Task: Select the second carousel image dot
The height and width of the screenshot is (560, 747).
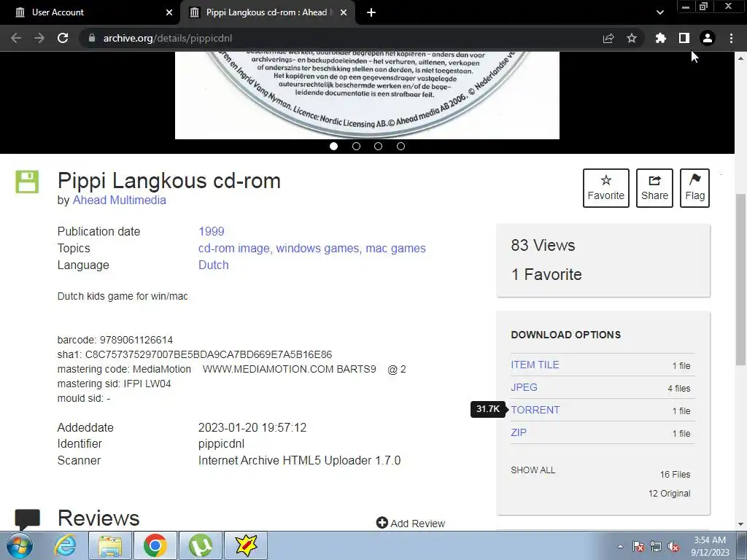Action: point(356,146)
